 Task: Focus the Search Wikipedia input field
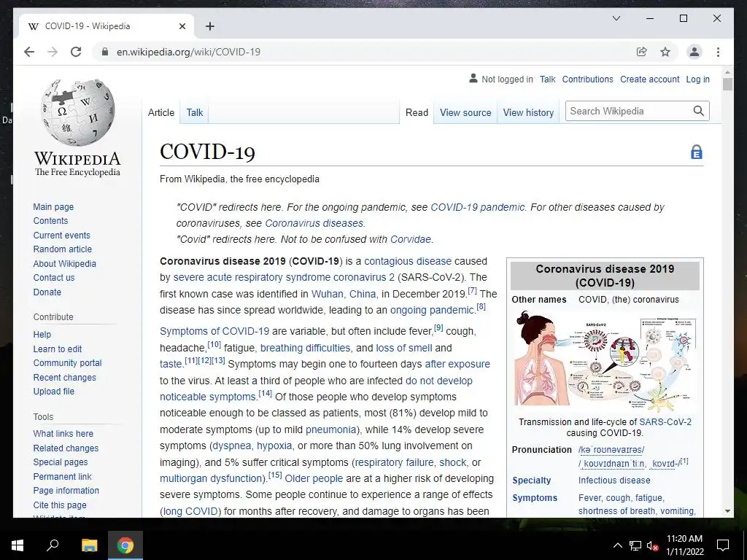click(x=628, y=111)
